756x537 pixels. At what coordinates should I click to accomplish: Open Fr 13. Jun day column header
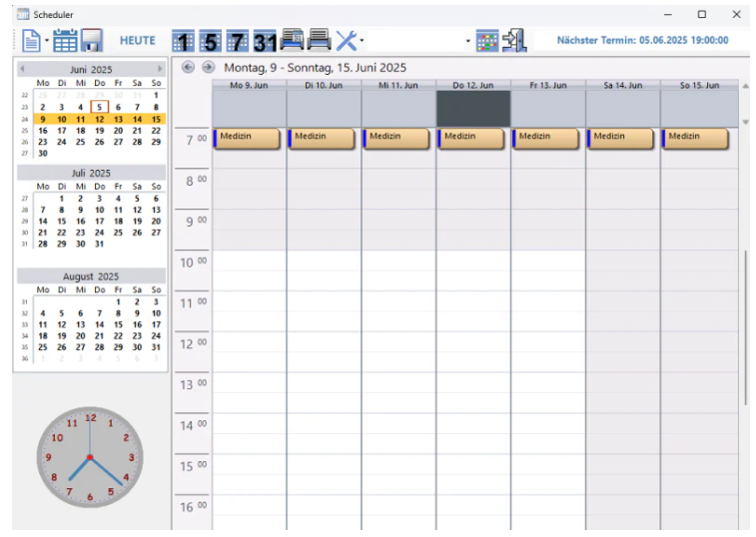[x=548, y=85]
